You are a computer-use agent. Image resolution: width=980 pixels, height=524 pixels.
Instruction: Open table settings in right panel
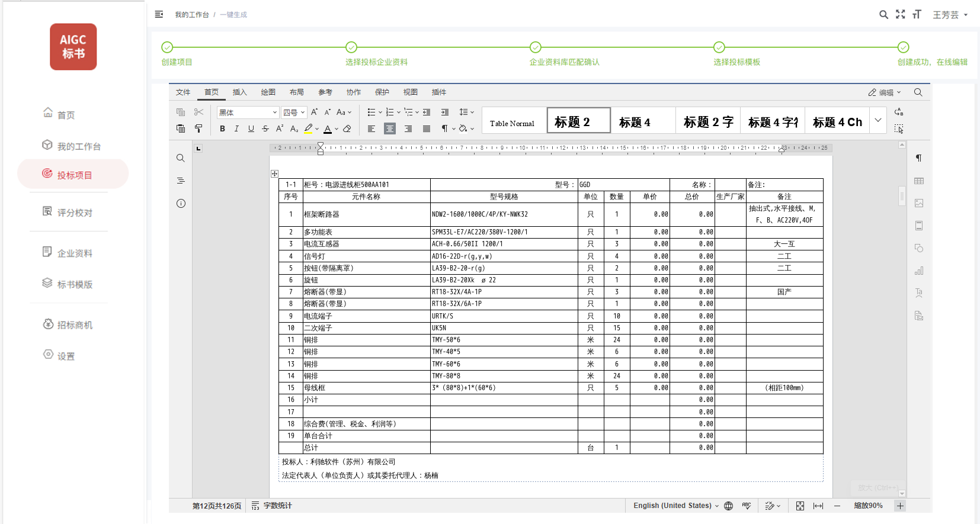[919, 181]
